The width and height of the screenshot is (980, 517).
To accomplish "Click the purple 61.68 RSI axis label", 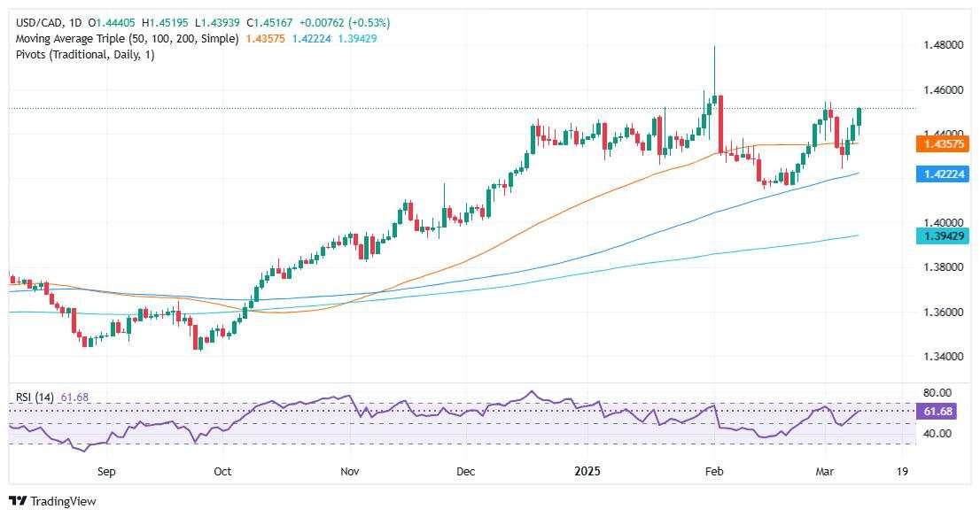I will tap(937, 411).
